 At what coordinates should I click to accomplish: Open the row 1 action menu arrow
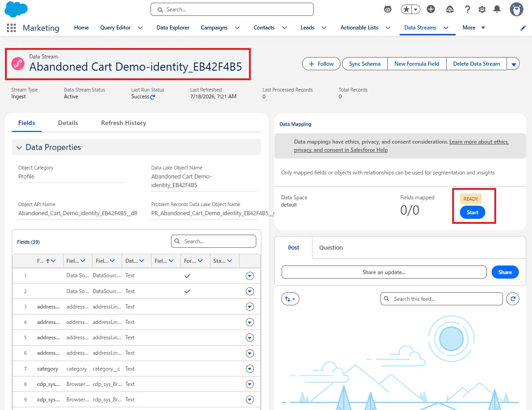[x=250, y=276]
